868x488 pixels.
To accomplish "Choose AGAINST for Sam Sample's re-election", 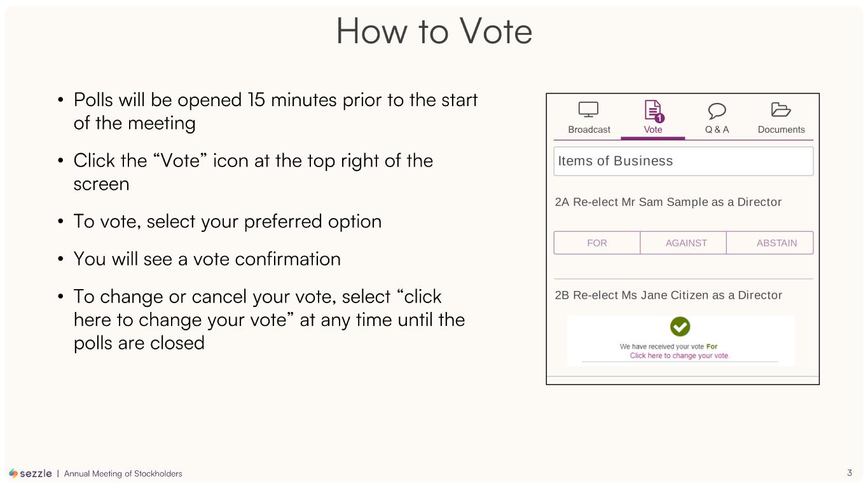I will [x=686, y=243].
